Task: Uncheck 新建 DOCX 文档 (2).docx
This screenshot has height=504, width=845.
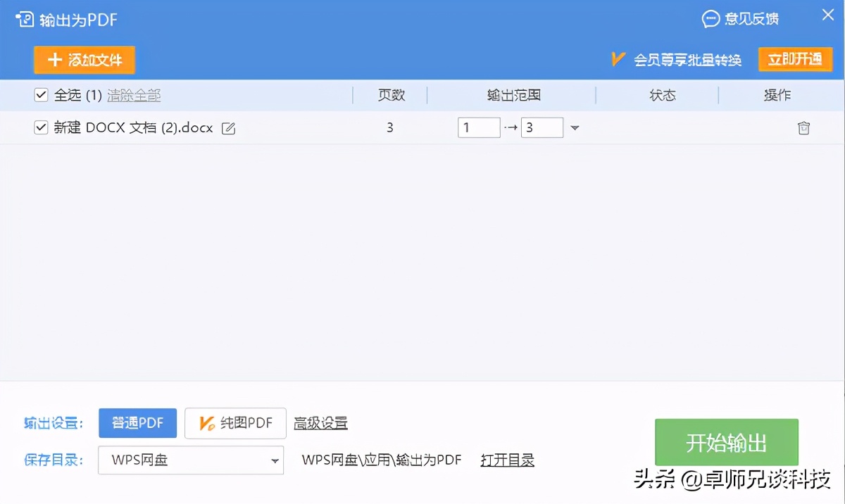Action: click(40, 127)
